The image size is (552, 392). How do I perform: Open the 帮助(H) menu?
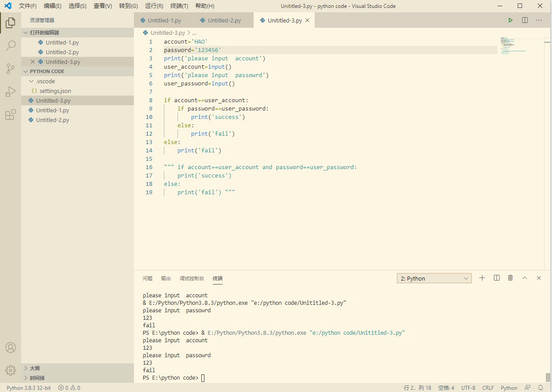(204, 6)
